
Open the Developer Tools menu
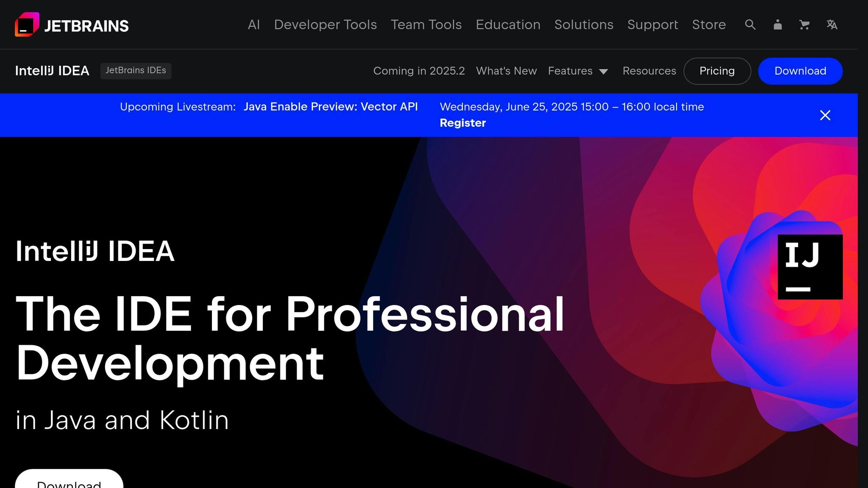(325, 25)
